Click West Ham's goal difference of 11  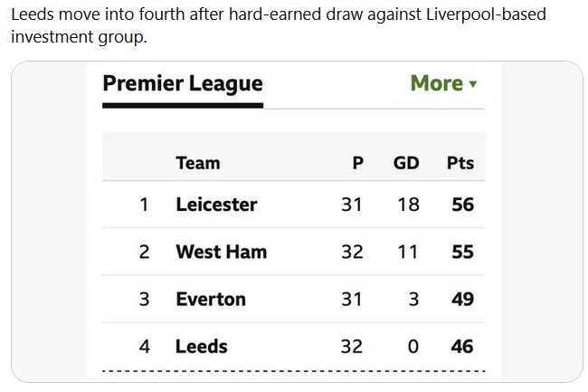[x=409, y=252]
